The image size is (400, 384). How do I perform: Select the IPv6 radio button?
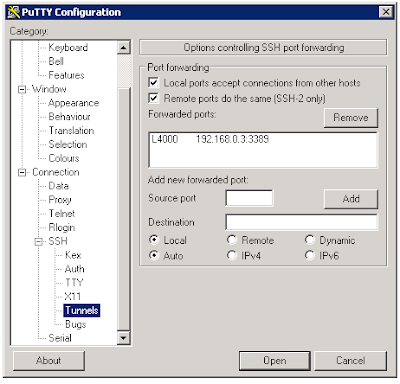point(310,255)
